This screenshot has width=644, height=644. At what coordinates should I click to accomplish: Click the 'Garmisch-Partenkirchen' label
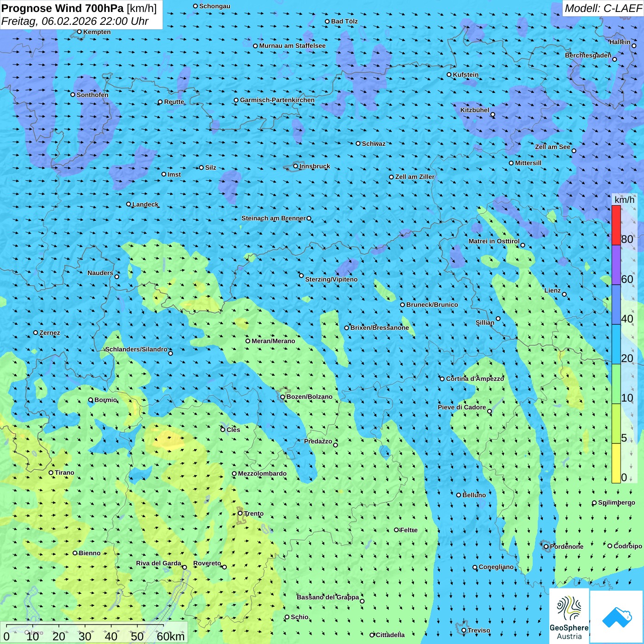pos(277,100)
